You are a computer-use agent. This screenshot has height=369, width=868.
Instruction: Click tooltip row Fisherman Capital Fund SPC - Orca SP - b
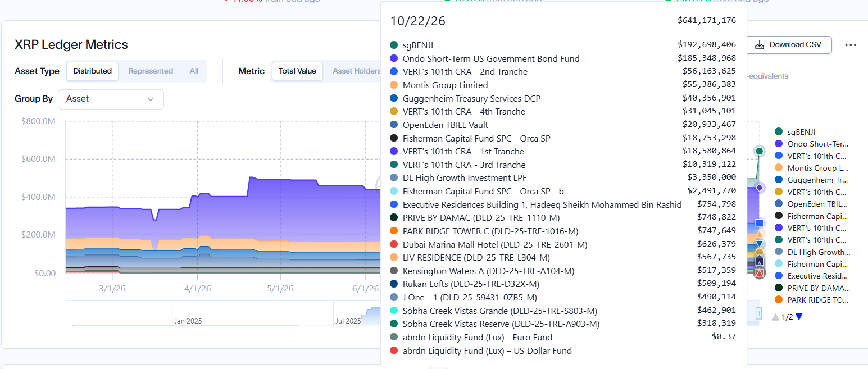click(x=562, y=191)
